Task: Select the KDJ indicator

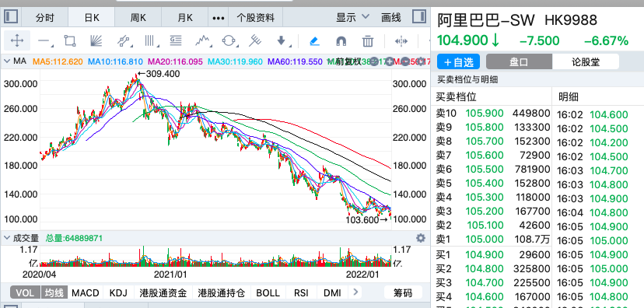Action: [x=118, y=292]
